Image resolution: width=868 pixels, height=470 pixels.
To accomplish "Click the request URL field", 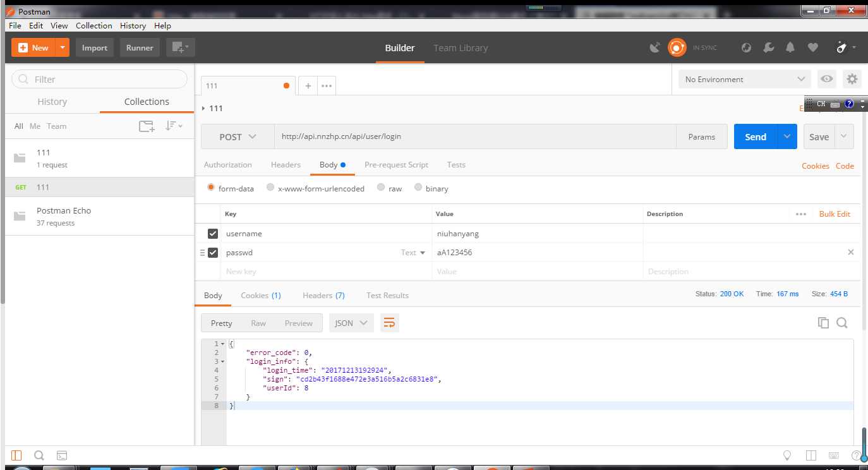I will (x=475, y=136).
